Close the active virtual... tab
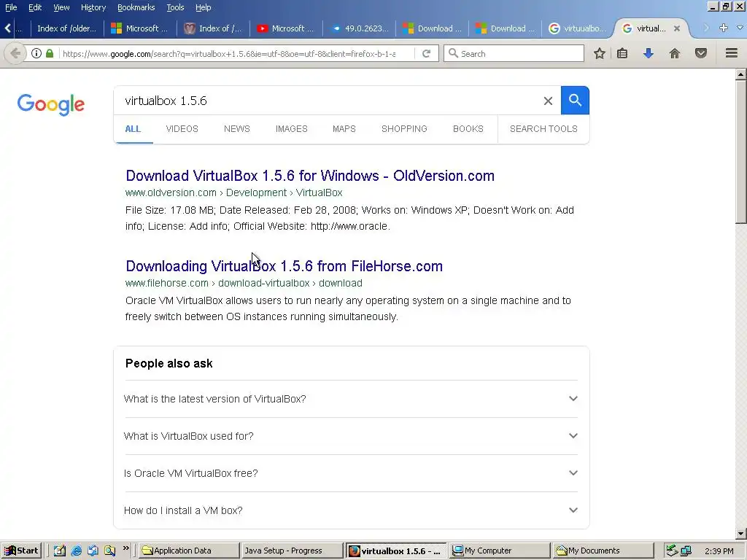This screenshot has width=747, height=560. pos(676,28)
